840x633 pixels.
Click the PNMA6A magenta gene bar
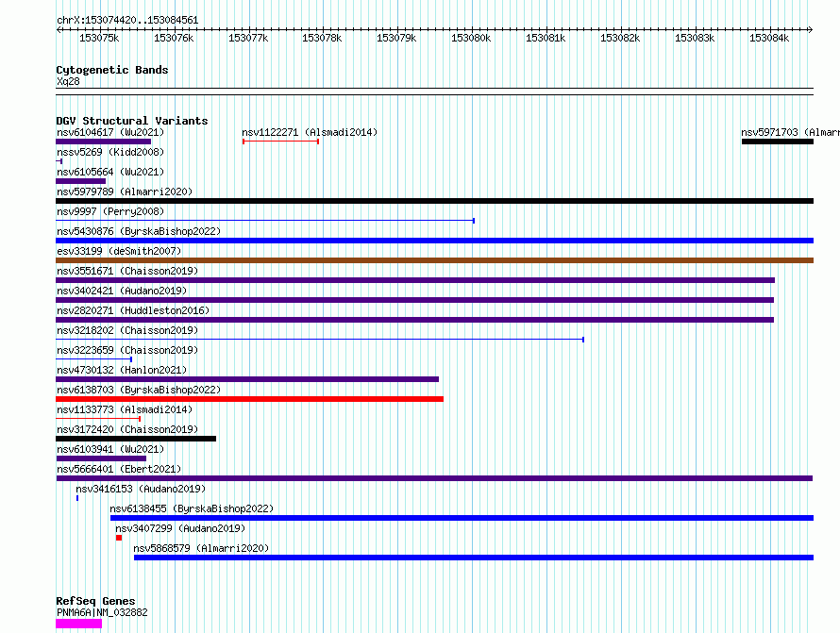coord(78,624)
